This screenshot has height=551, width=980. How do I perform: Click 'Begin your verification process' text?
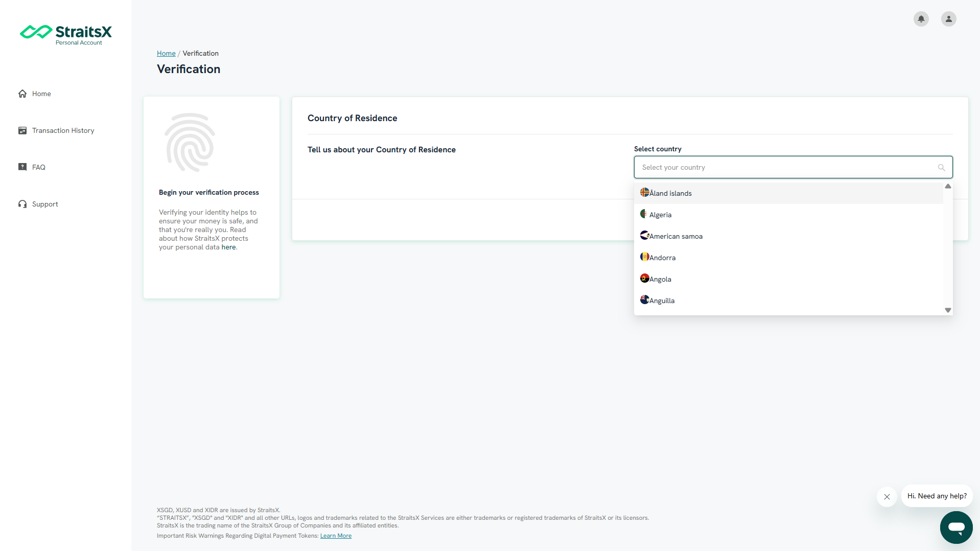[x=208, y=192]
